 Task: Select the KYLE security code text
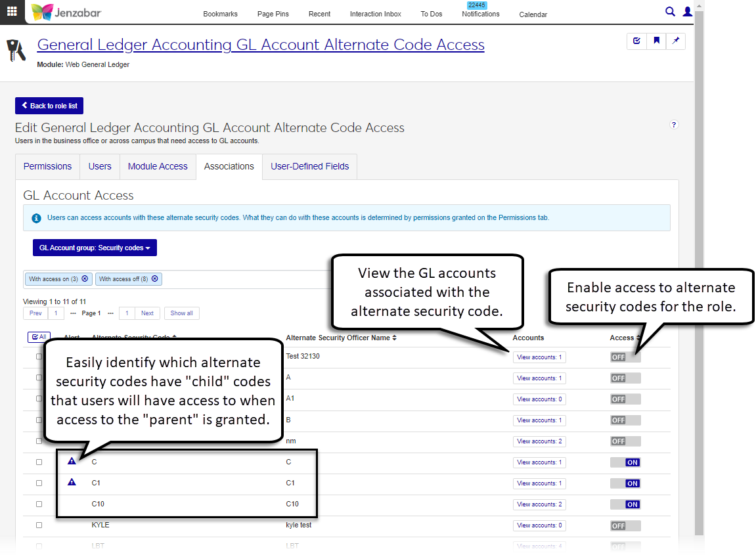(x=100, y=525)
